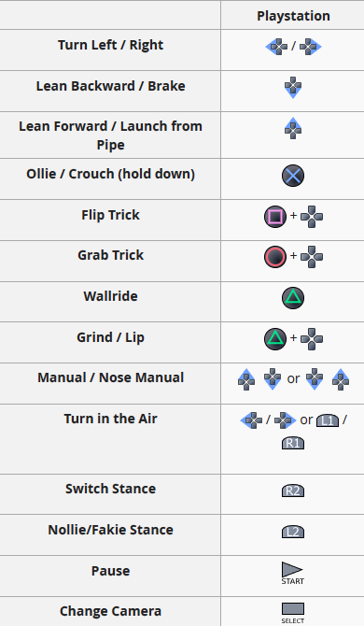Click the Manual / Nose Manual label
364x626 pixels.
pyautogui.click(x=110, y=377)
